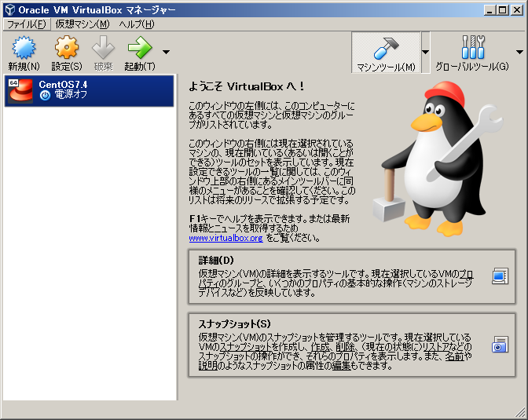Open the ファイル(F) menu

point(27,24)
